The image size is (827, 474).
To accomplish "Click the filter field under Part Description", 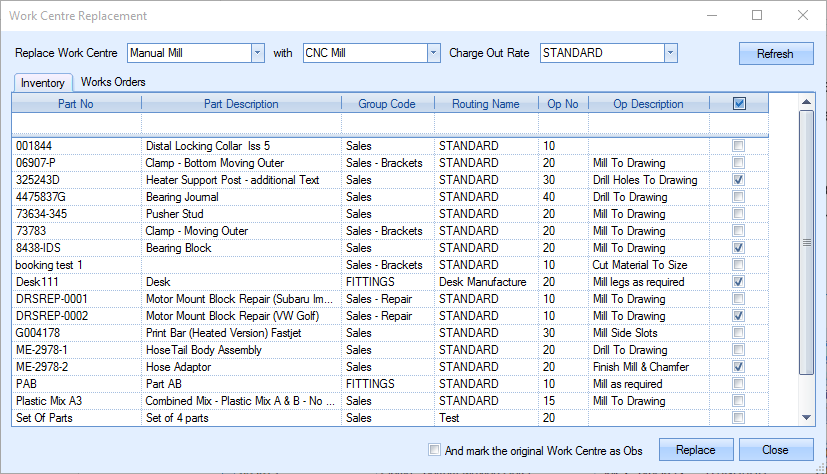I will (x=240, y=123).
